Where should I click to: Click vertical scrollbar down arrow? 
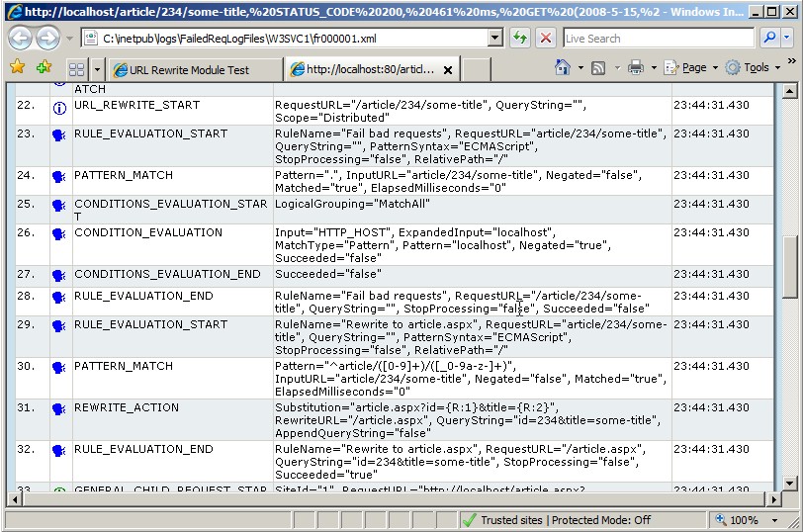coord(790,483)
